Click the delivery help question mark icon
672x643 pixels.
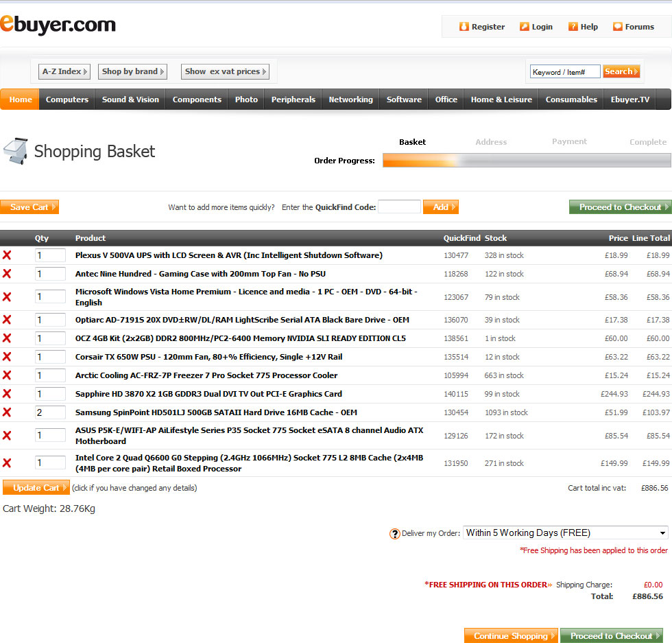point(394,534)
